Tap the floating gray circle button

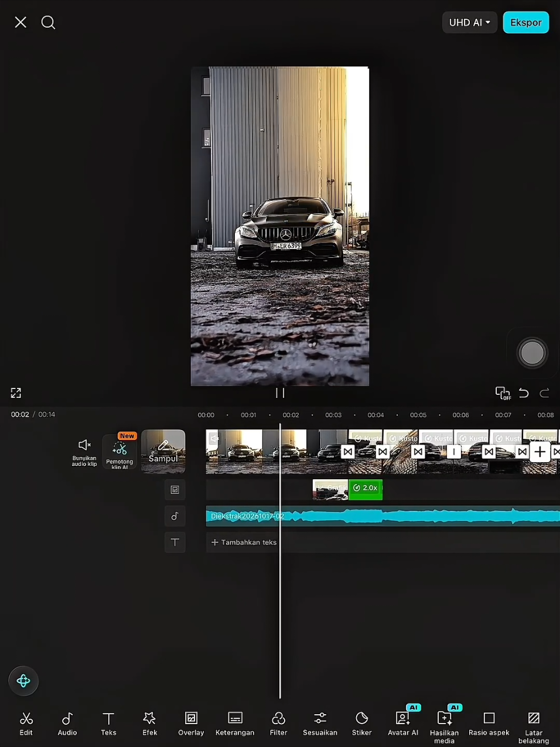(532, 353)
